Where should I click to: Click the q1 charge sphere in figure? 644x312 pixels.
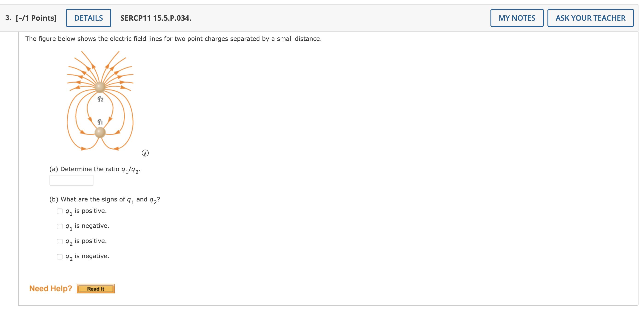pyautogui.click(x=100, y=132)
